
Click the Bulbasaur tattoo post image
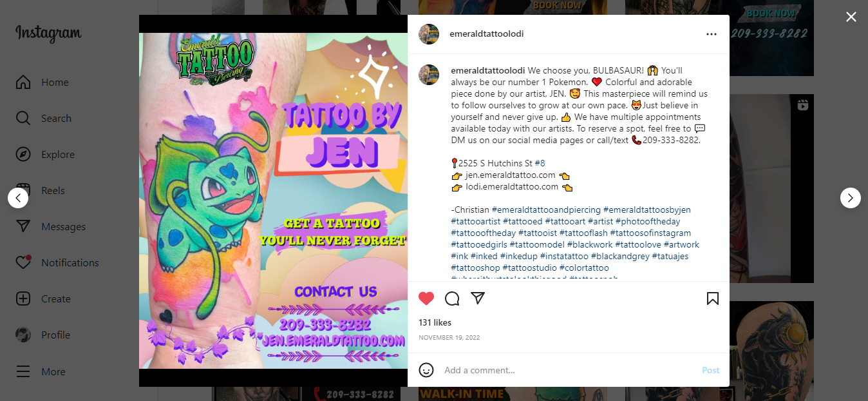273,200
